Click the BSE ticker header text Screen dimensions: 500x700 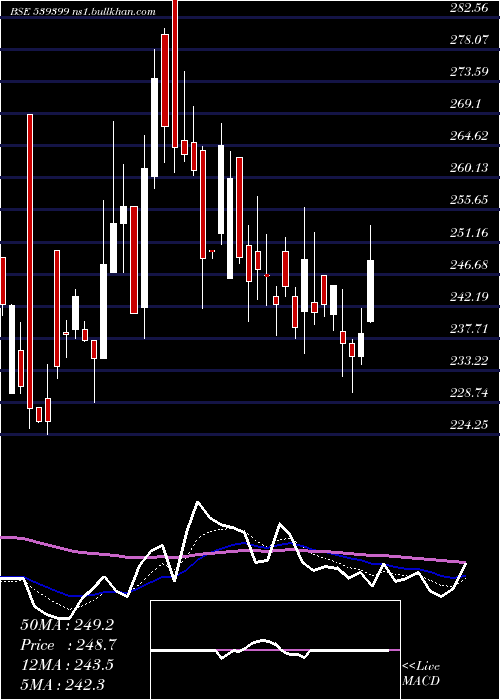coord(83,12)
